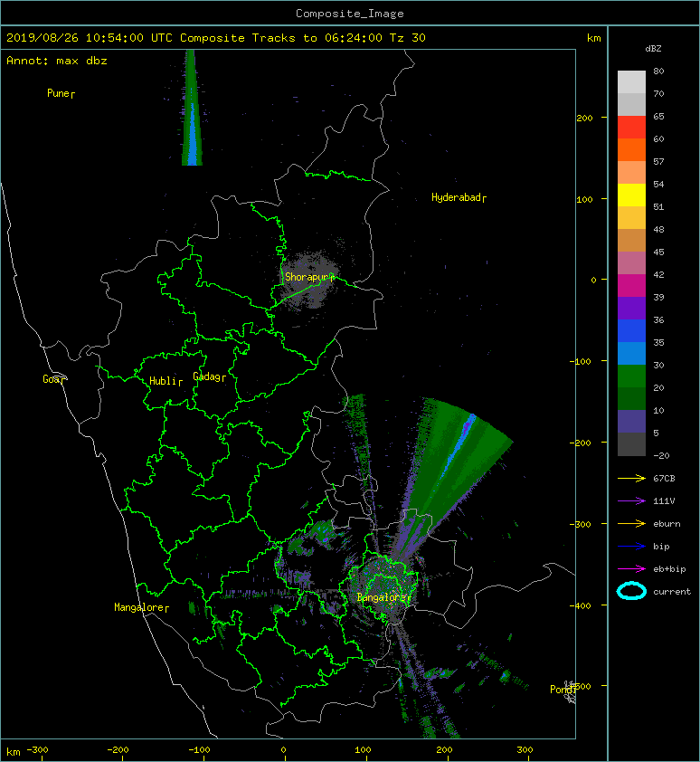
Task: Click the narrow green radar beam near Pune
Action: point(192,108)
